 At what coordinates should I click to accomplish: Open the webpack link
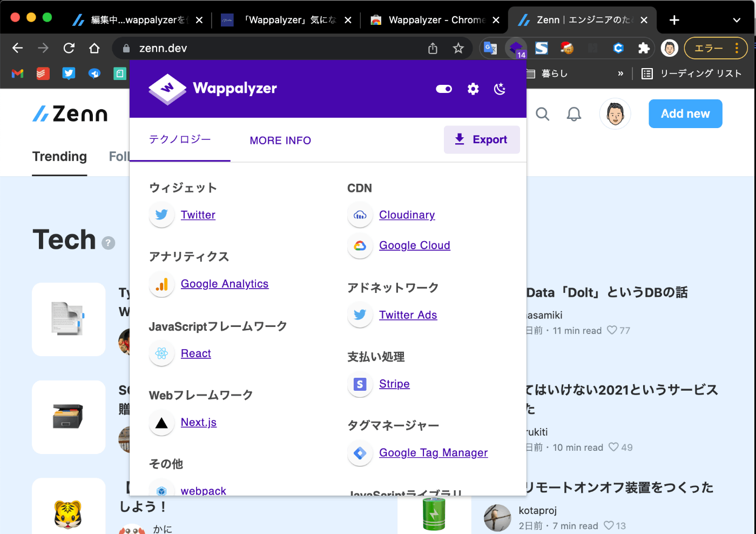coord(204,490)
